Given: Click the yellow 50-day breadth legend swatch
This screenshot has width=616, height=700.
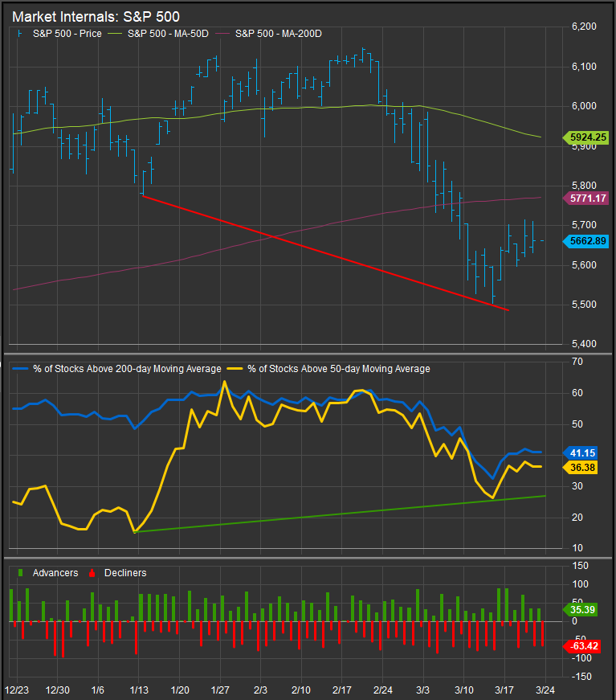Looking at the screenshot, I should coord(235,369).
